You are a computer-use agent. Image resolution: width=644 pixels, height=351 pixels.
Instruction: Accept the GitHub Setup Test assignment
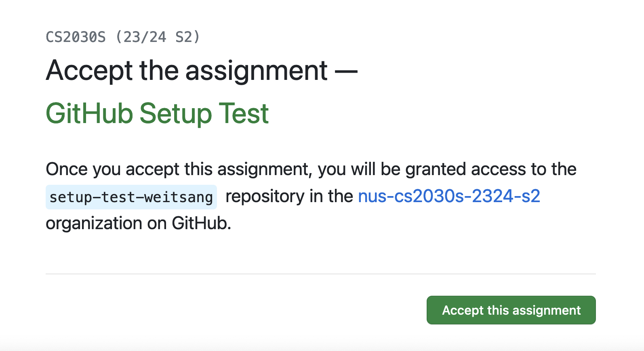511,310
